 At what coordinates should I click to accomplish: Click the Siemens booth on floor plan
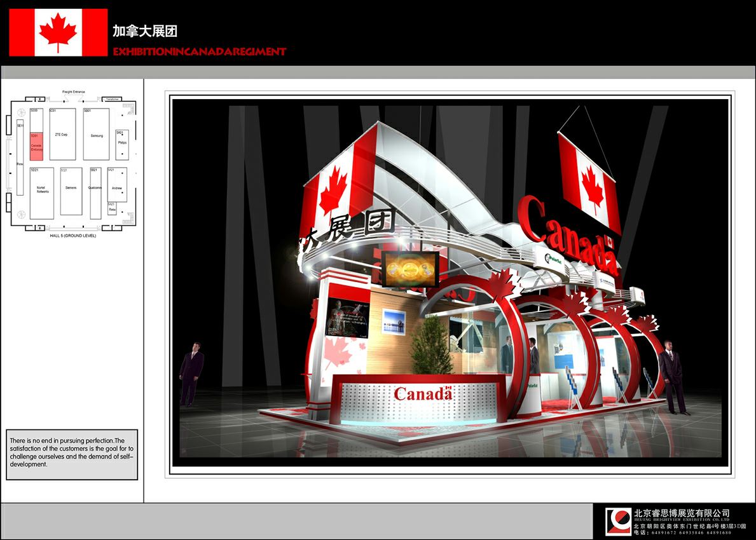[71, 191]
